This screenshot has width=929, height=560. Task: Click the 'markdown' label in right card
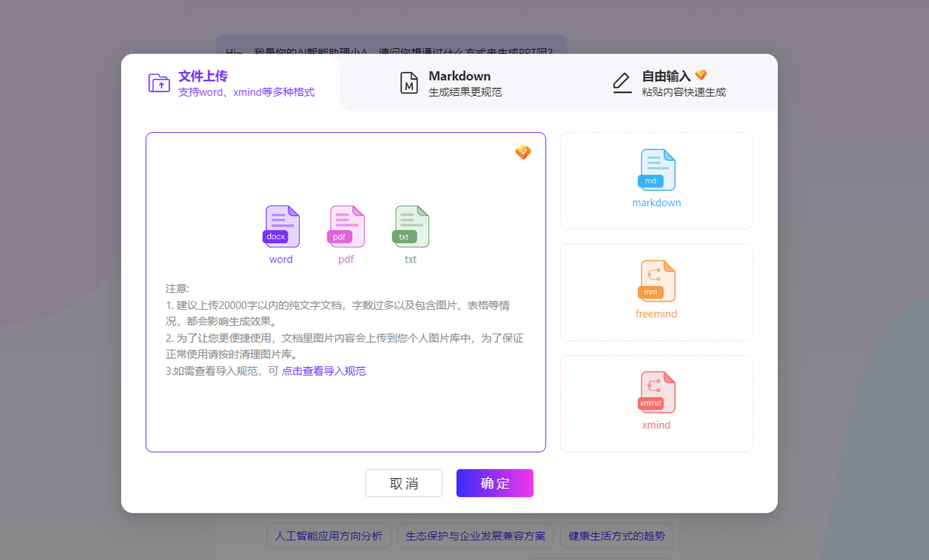[x=657, y=203]
